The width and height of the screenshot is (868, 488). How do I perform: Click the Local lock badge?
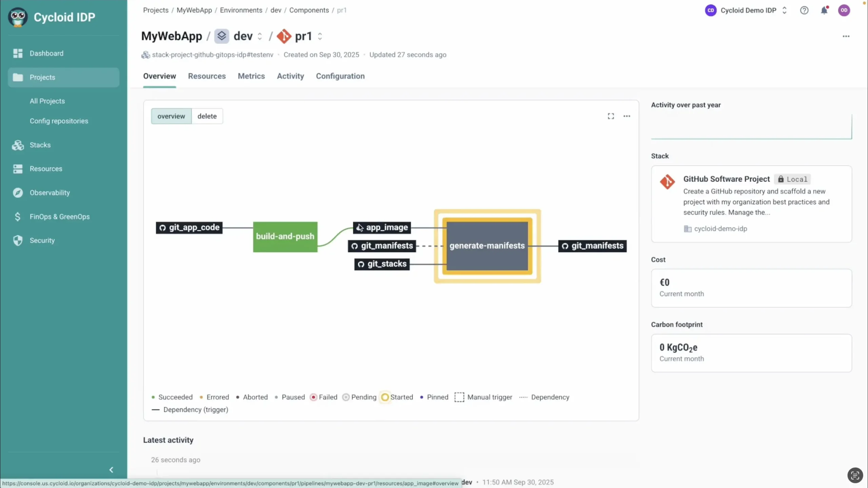pyautogui.click(x=792, y=179)
